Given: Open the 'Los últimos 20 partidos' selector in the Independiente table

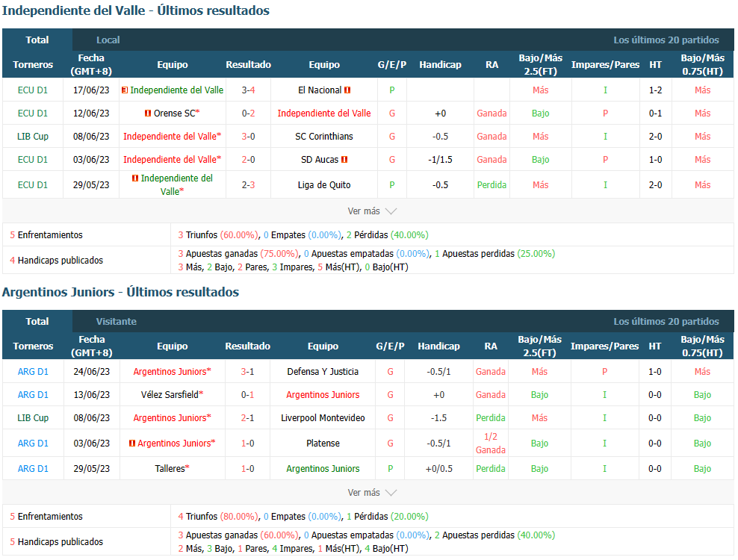Looking at the screenshot, I should tap(666, 40).
